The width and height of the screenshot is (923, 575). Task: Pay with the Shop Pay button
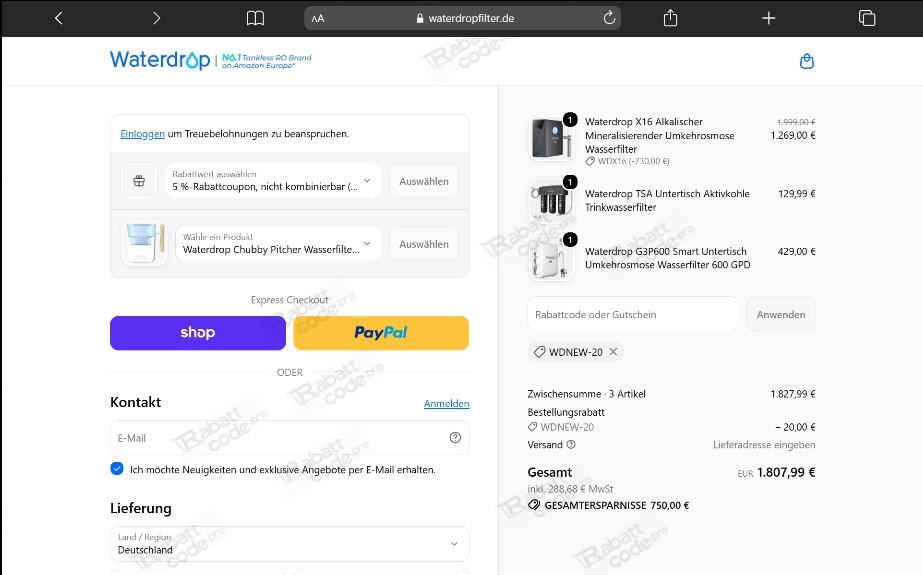click(198, 333)
